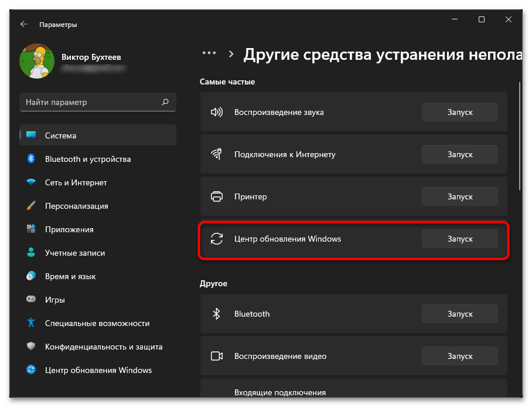Launch Подключения к Интернету troubleshooter
Viewport: 532px width, 407px height.
coord(460,154)
